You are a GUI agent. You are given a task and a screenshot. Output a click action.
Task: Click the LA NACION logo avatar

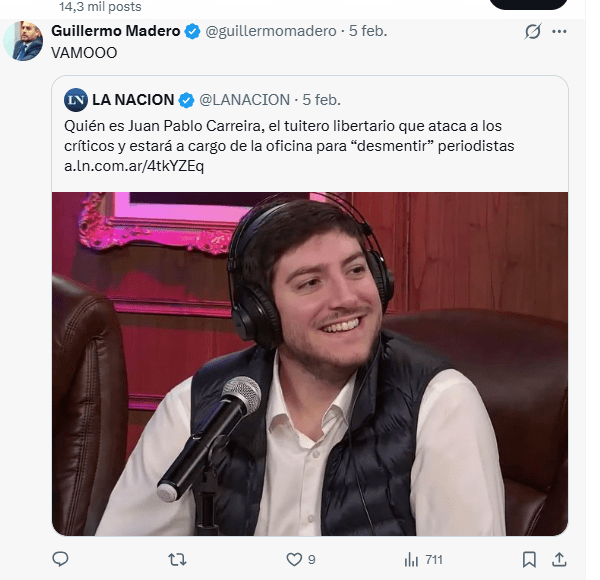(x=76, y=100)
